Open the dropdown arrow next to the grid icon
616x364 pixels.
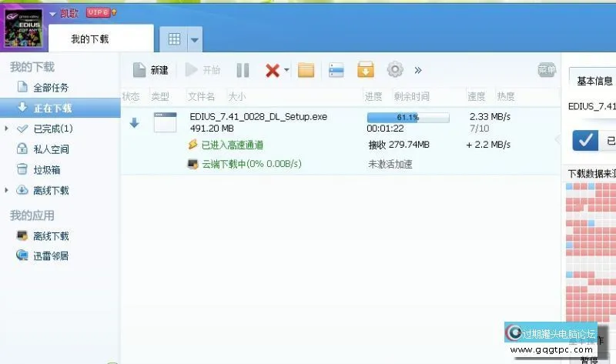pyautogui.click(x=195, y=40)
